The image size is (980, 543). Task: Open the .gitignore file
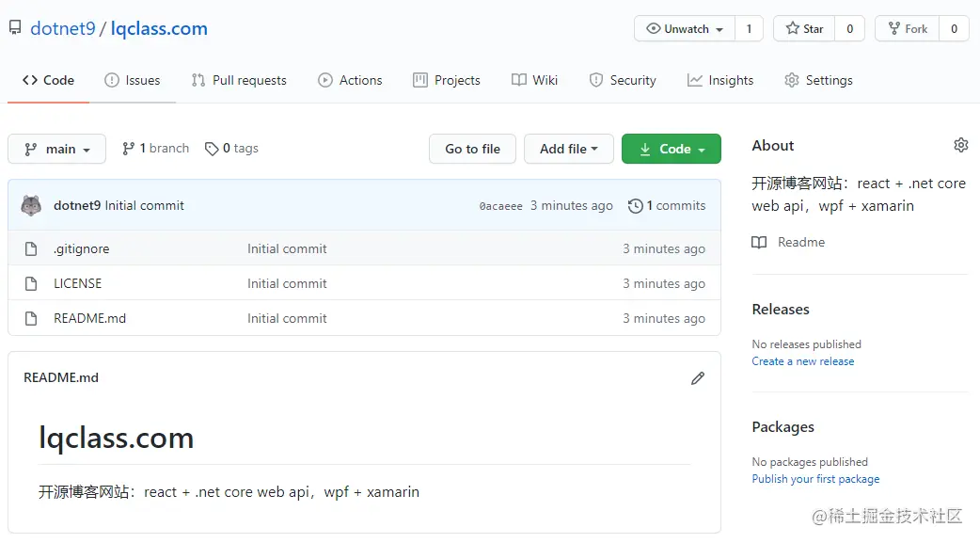(81, 249)
